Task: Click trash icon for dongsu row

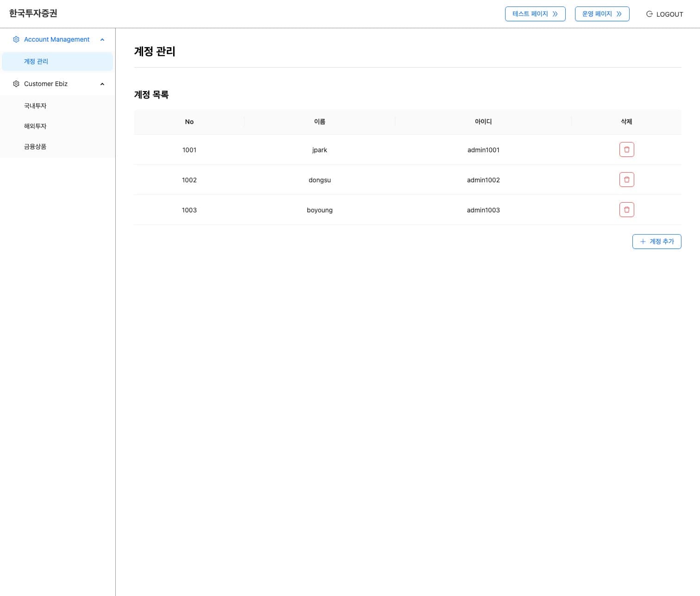Action: 626,180
